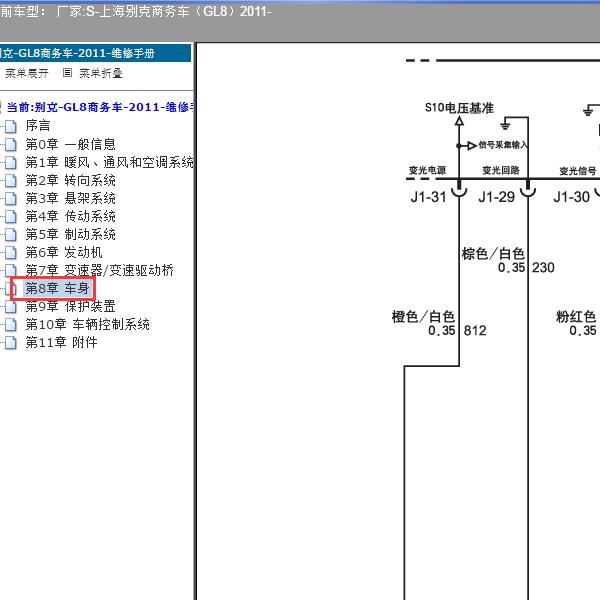Click 菜单折叠 to collapse the menu
This screenshot has height=600, width=600.
point(101,73)
